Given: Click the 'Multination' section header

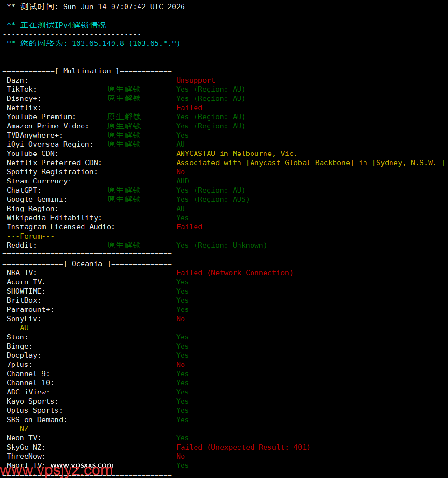Looking at the screenshot, I should tap(87, 71).
